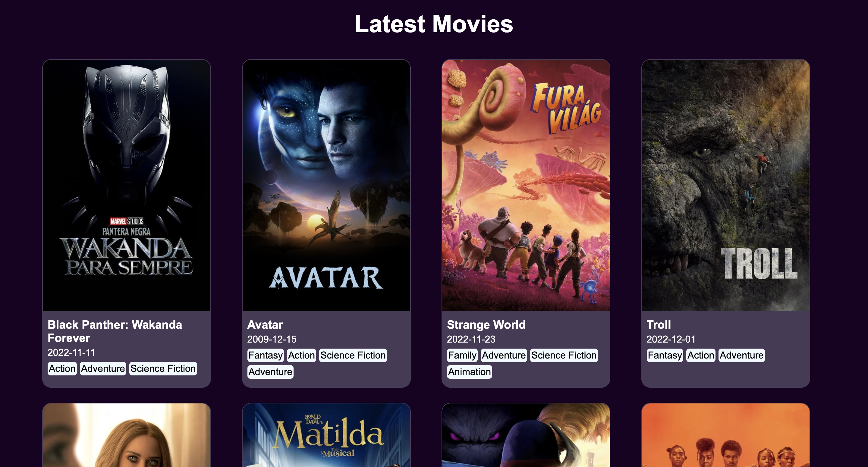868x467 pixels.
Task: Open the Black Panther Wakanda Forever poster
Action: click(126, 185)
